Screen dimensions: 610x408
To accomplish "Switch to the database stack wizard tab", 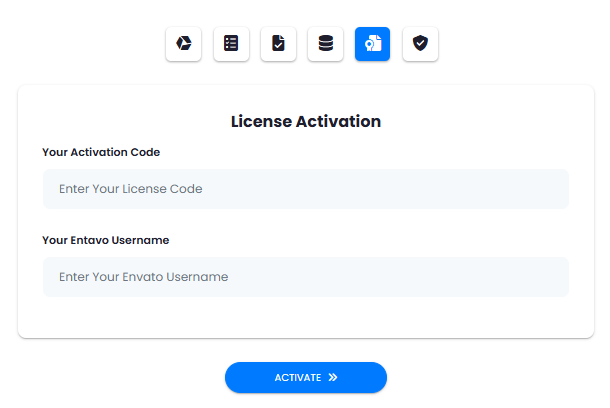I will coord(325,44).
